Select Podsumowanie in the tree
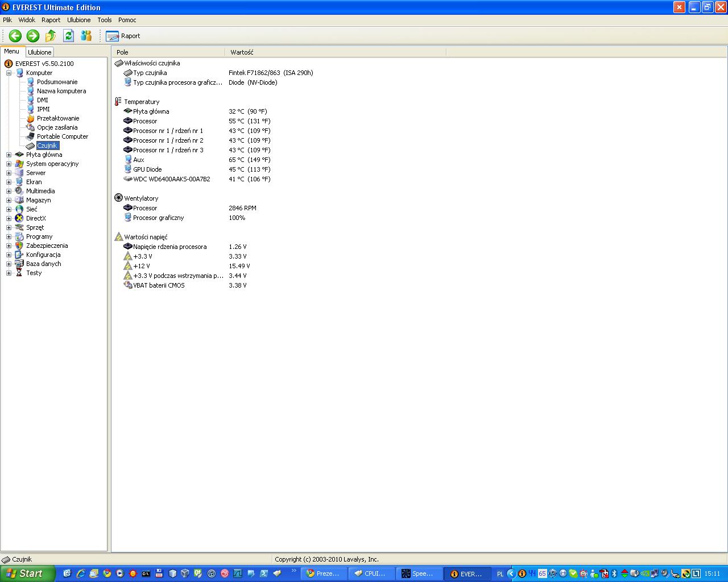728x582 pixels. [57, 82]
